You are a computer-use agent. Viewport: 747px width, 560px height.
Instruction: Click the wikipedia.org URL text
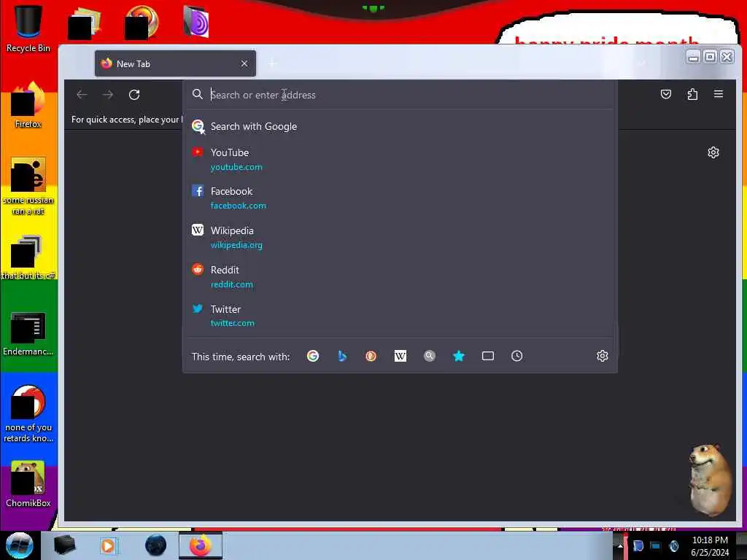237,245
